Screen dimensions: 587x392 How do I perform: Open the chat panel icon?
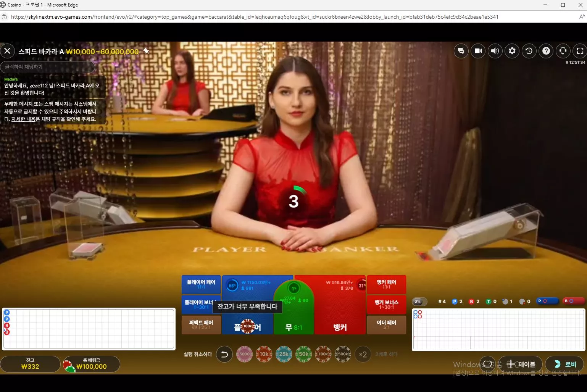point(461,51)
